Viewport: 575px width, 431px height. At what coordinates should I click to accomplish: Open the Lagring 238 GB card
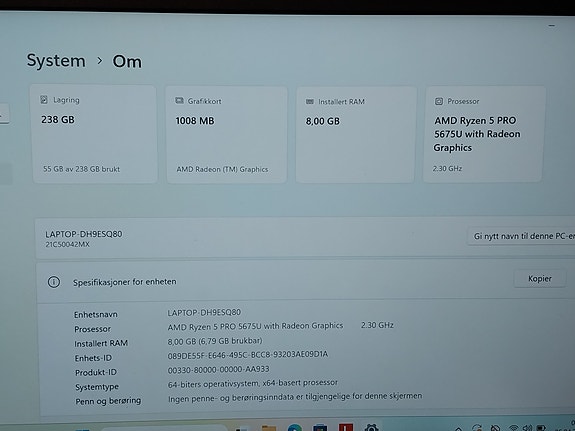coord(95,134)
